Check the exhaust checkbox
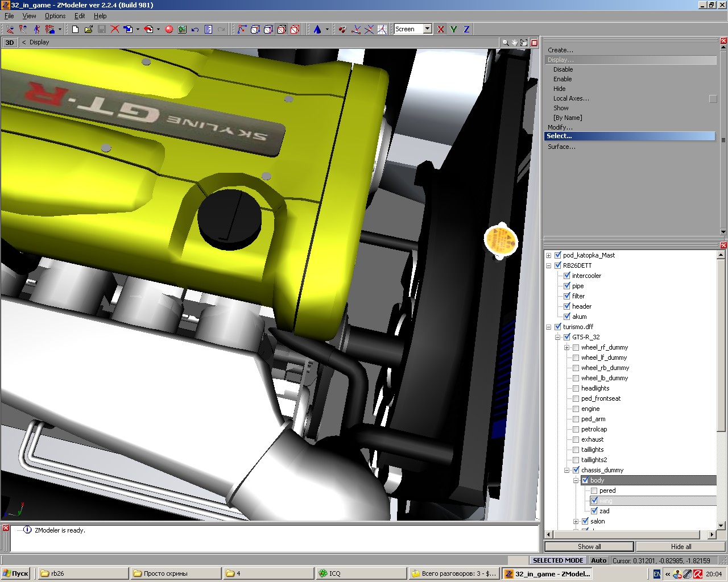 click(576, 439)
